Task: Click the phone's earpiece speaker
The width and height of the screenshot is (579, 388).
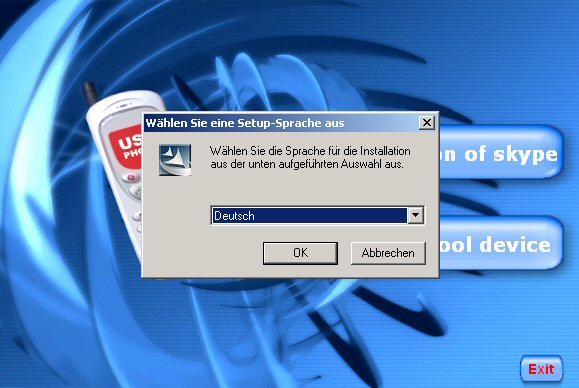Action: pyautogui.click(x=122, y=106)
